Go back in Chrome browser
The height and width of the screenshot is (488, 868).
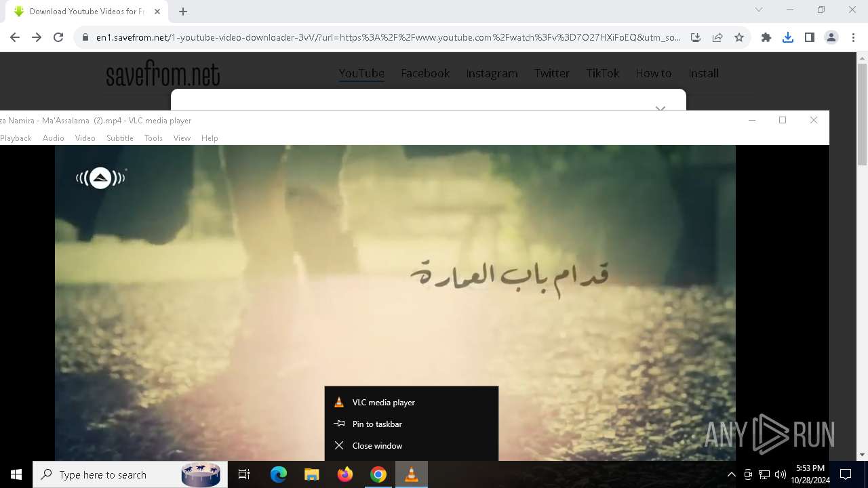pyautogui.click(x=15, y=38)
